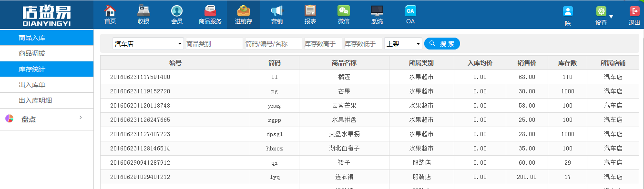Click stock count 110
The width and height of the screenshot is (644, 189).
[x=567, y=77]
